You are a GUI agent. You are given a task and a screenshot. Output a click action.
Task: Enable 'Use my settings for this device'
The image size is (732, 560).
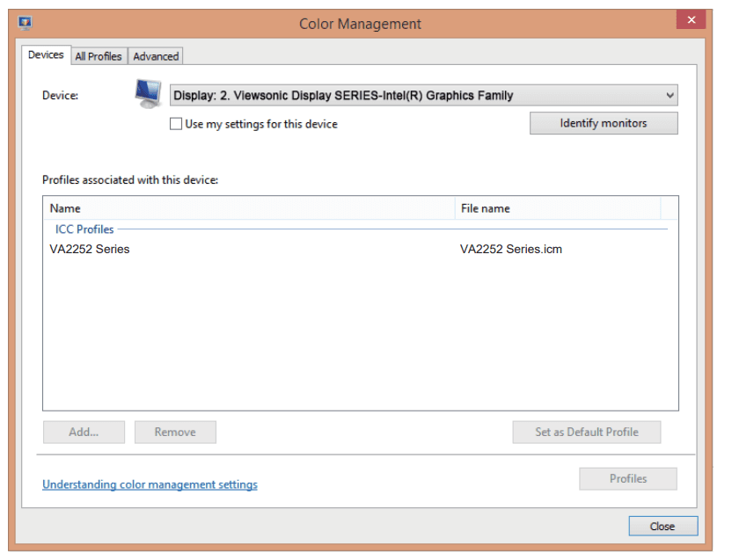point(176,124)
